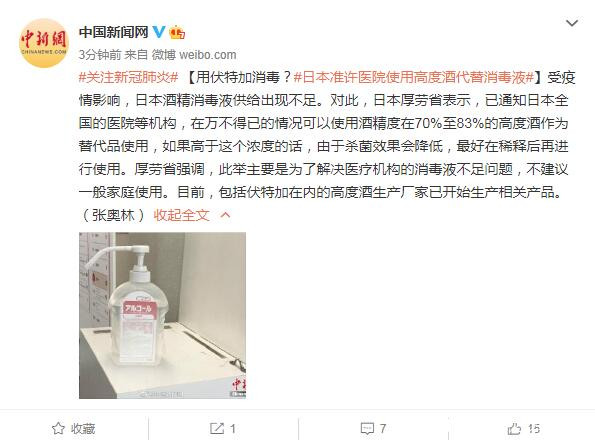Open the #日本准许医院使用高度酒代替消毒液# hashtag
The width and height of the screenshot is (595, 447).
[414, 77]
